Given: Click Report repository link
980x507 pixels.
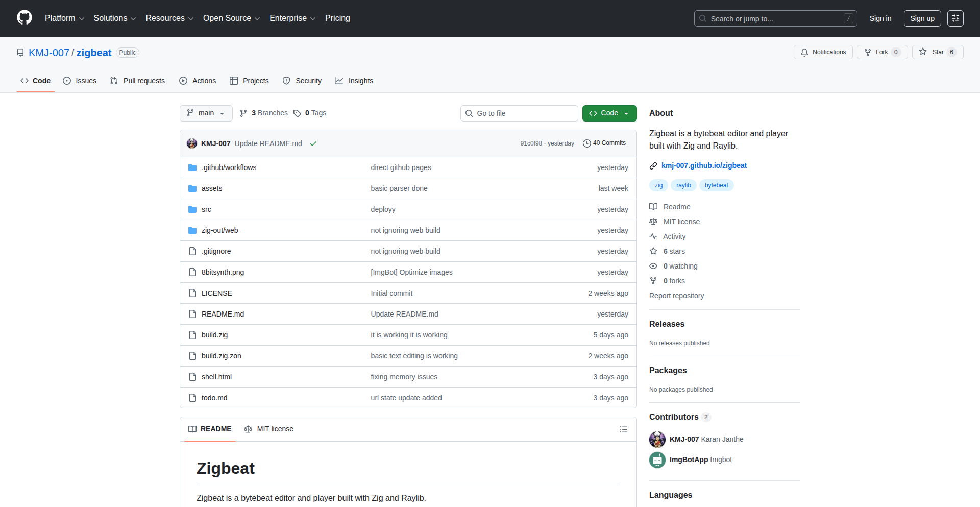Looking at the screenshot, I should 676,296.
